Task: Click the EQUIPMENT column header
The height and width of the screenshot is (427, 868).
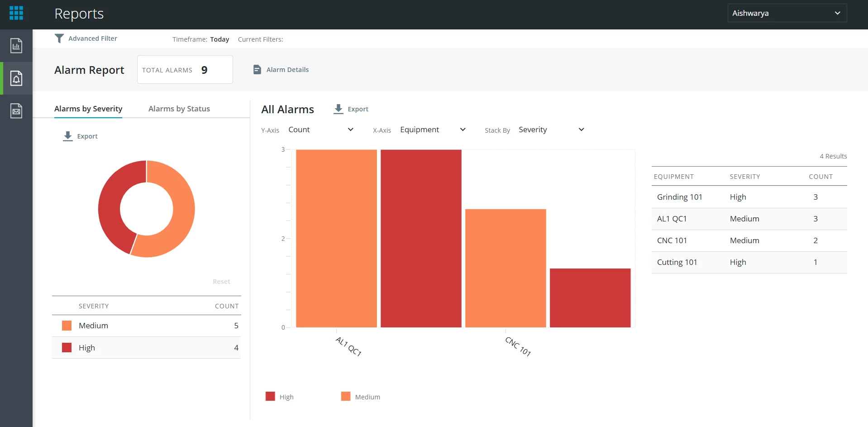Action: [673, 177]
